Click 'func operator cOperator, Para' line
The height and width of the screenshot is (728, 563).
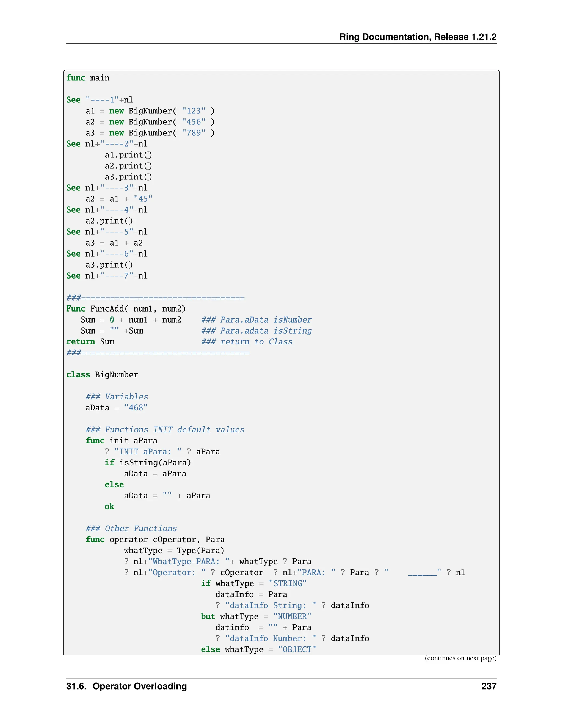155,540
